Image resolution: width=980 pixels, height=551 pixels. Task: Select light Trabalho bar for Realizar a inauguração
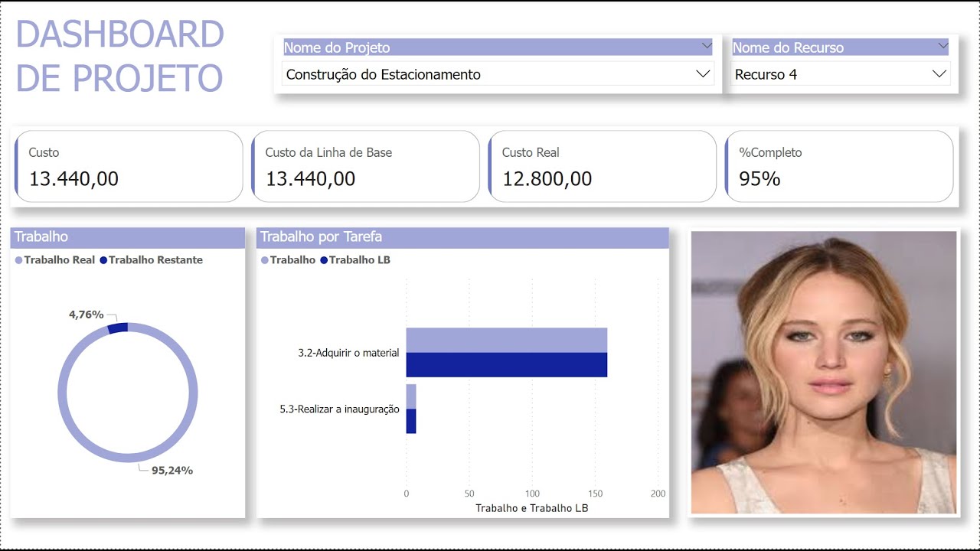411,396
